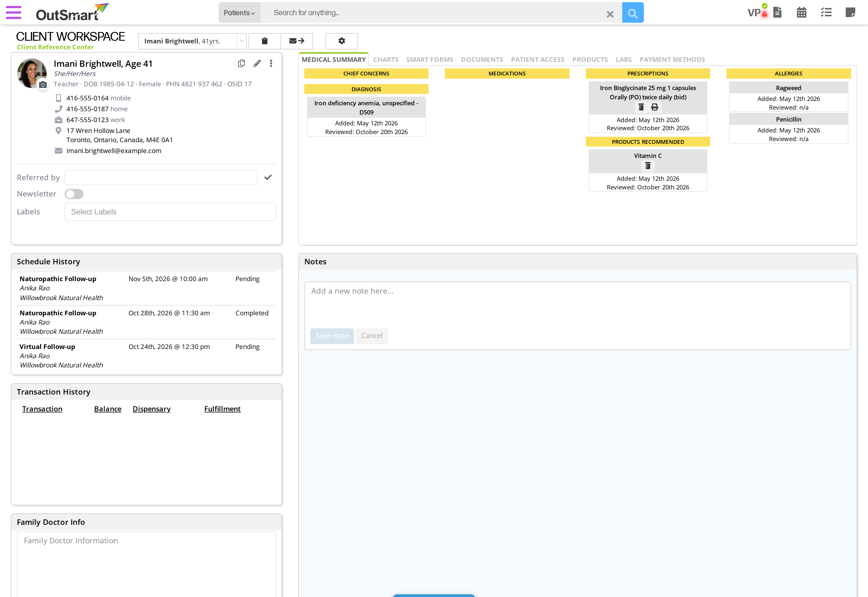Open the gear settings button
The height and width of the screenshot is (597, 868).
(342, 41)
